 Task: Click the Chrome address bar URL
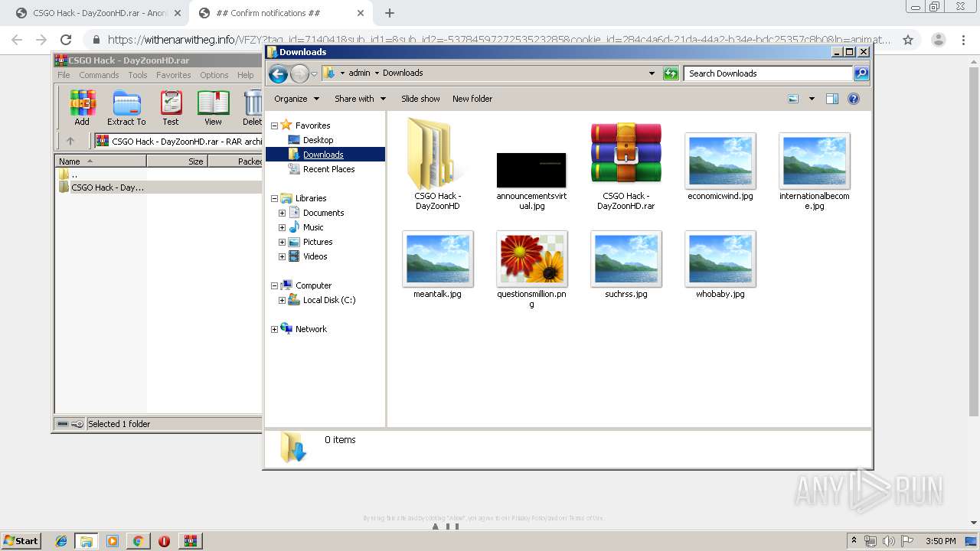click(x=499, y=40)
